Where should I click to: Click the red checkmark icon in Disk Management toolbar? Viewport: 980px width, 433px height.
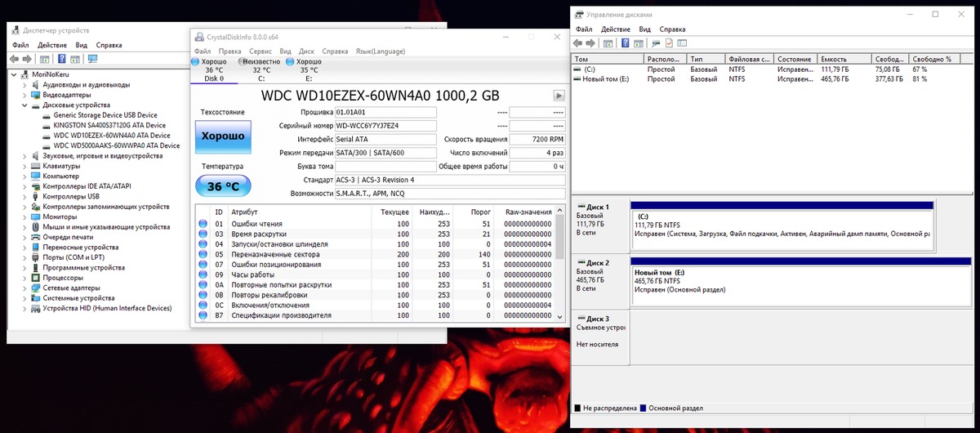(669, 42)
